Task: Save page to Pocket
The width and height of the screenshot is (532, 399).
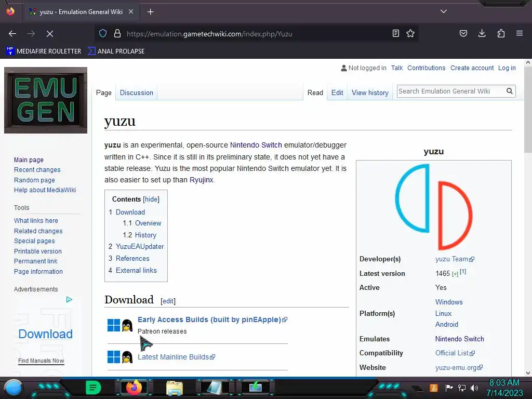Action: tap(463, 33)
